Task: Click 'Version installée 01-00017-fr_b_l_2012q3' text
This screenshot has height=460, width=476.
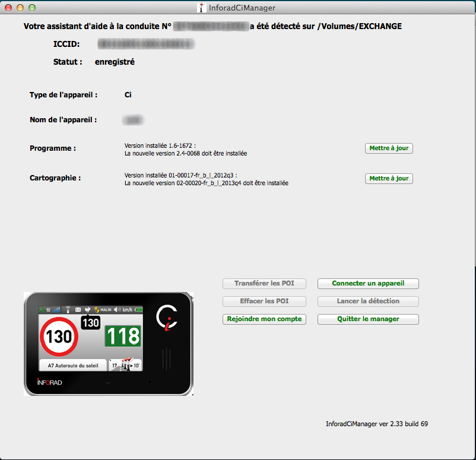Action: [x=180, y=176]
